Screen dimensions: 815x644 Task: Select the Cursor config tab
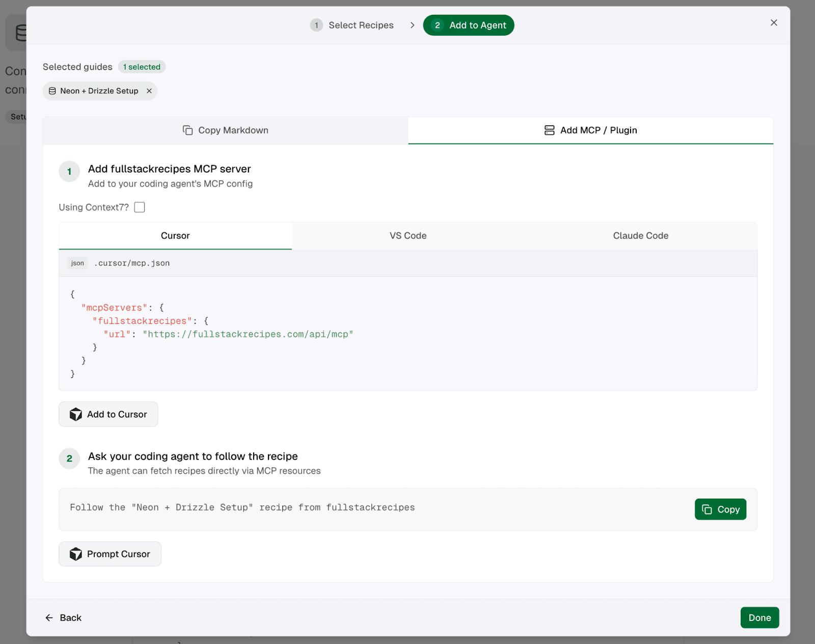click(x=175, y=236)
